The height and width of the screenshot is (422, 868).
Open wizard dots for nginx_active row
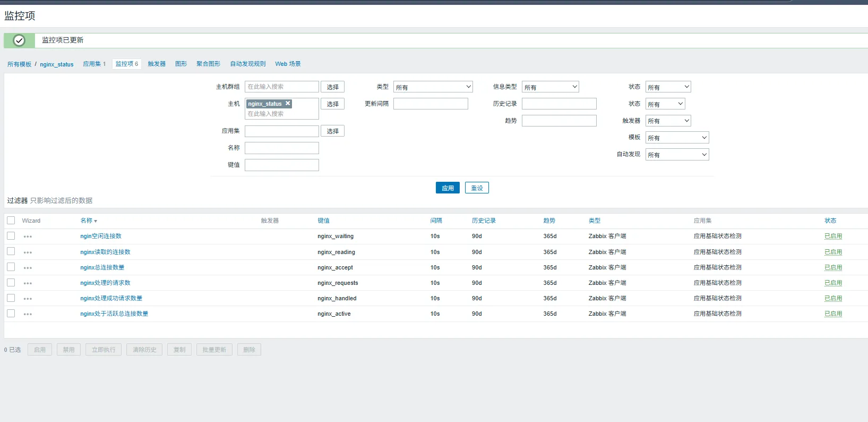(x=28, y=314)
